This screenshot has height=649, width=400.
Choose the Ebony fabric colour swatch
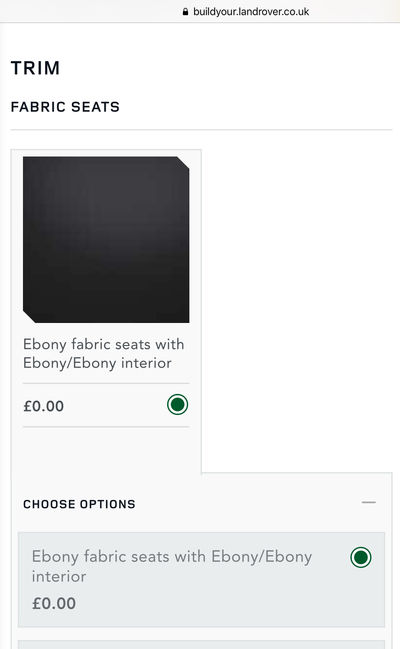[106, 240]
